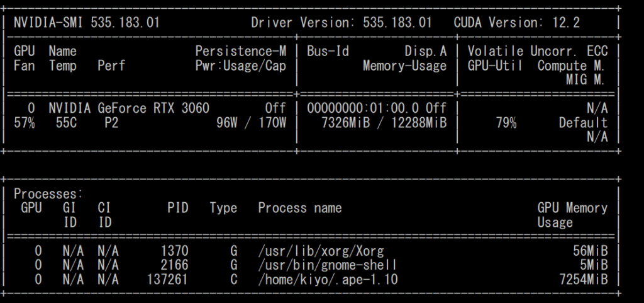Click the 55C temperature reading

tap(66, 123)
